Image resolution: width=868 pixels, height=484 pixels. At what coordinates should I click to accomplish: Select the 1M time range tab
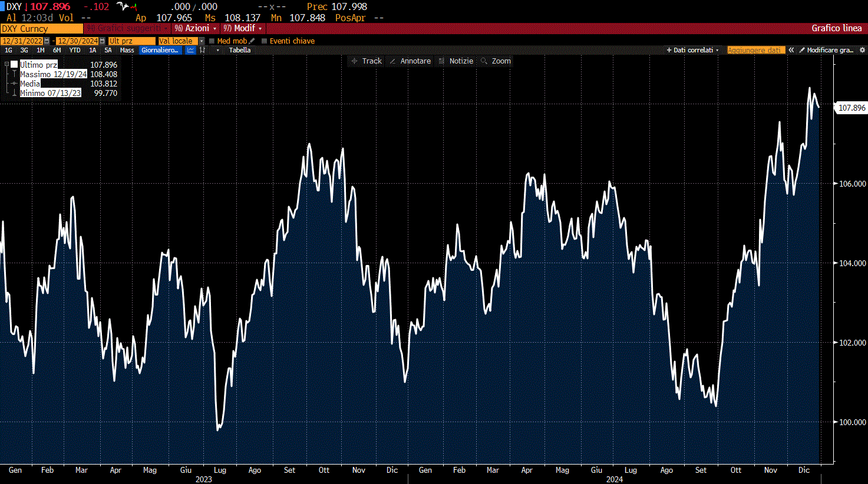tap(41, 50)
